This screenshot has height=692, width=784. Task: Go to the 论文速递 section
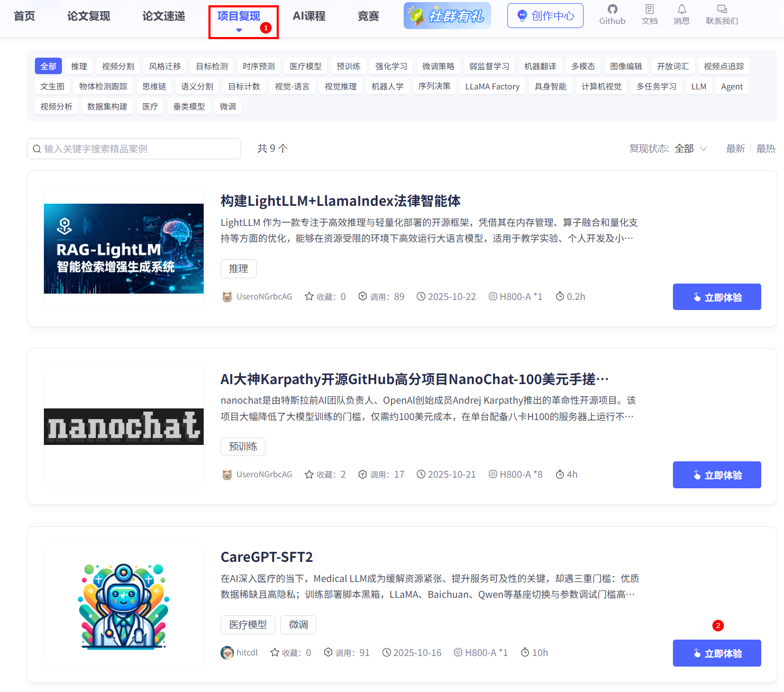coord(163,16)
